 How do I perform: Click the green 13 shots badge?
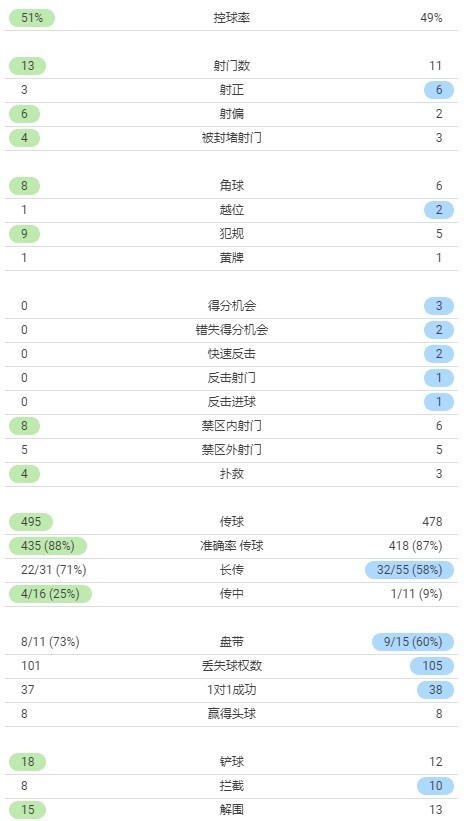[x=28, y=66]
